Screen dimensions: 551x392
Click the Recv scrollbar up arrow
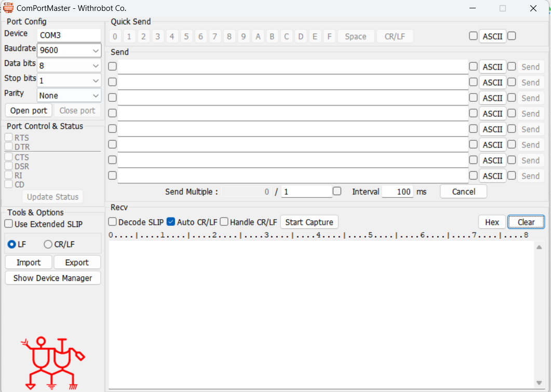pos(539,247)
